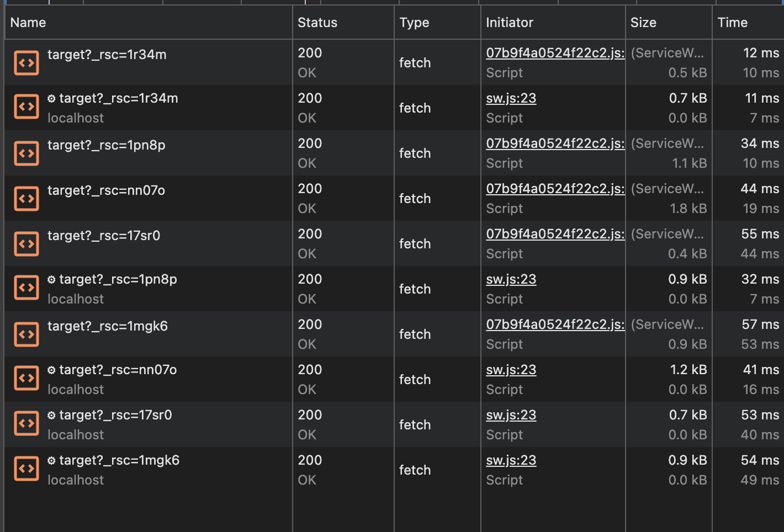Image resolution: width=784 pixels, height=532 pixels.
Task: Sort requests by the Name column header
Action: (x=28, y=22)
